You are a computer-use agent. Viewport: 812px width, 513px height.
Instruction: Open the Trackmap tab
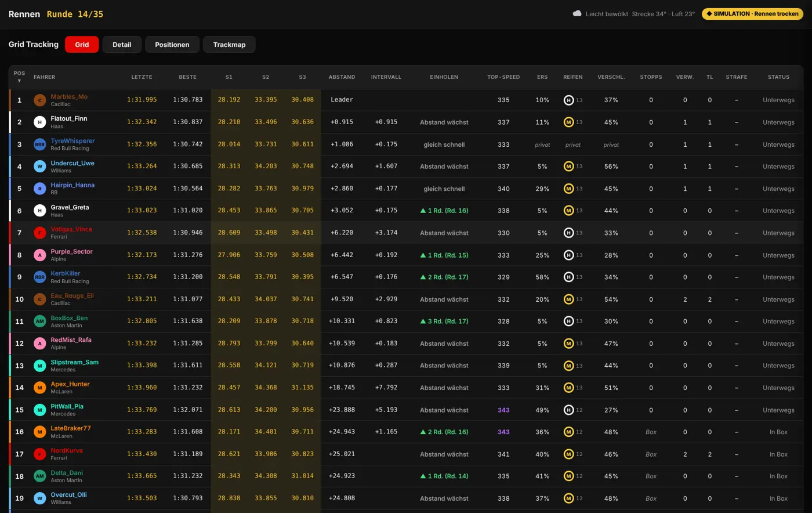[229, 45]
